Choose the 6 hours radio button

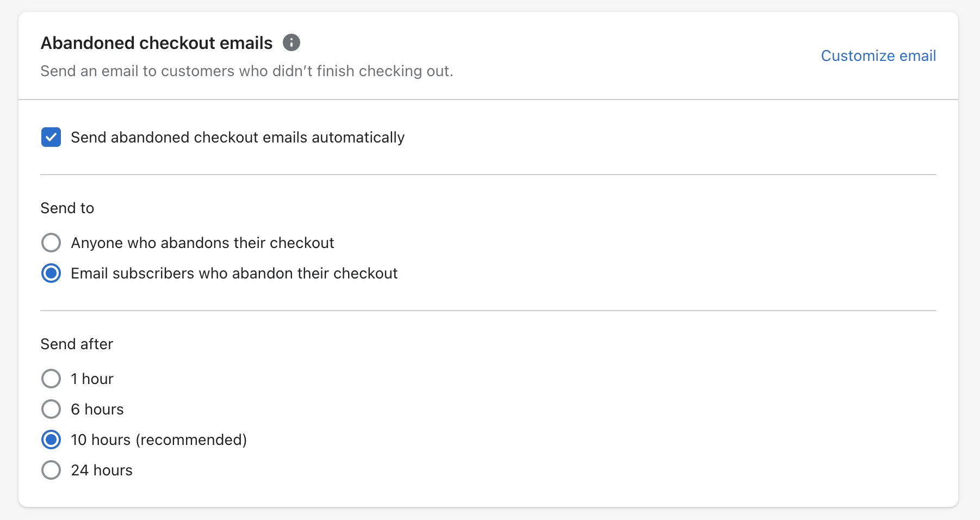tap(51, 409)
